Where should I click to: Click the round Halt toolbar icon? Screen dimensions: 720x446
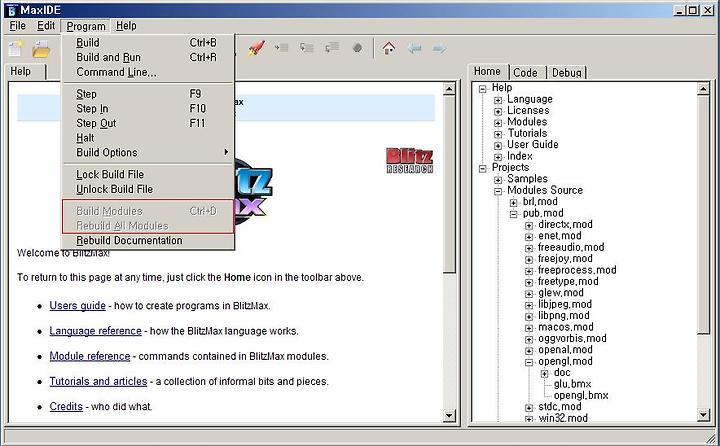click(x=357, y=48)
